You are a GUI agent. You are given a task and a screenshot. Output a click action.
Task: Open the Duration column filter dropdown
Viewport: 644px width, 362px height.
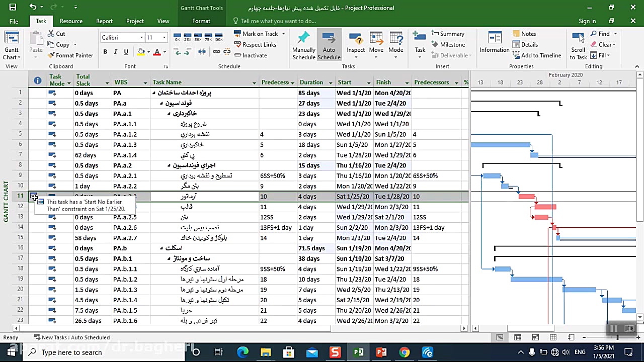[331, 83]
